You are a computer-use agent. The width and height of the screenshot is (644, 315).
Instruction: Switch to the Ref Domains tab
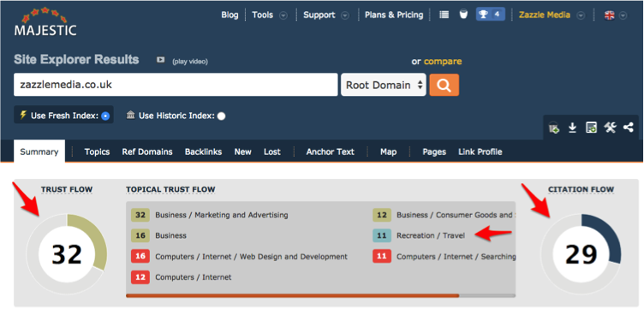coord(147,152)
